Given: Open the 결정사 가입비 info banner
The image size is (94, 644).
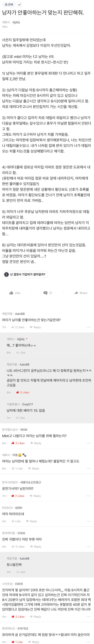Looking at the screenshot, I should pyautogui.click(x=25, y=274).
